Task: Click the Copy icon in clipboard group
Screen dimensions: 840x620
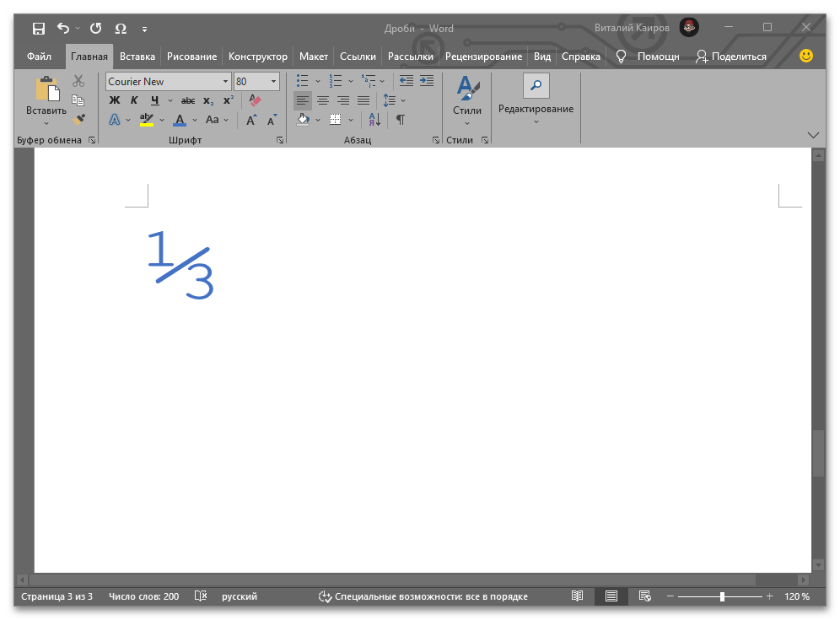Action: pos(78,100)
